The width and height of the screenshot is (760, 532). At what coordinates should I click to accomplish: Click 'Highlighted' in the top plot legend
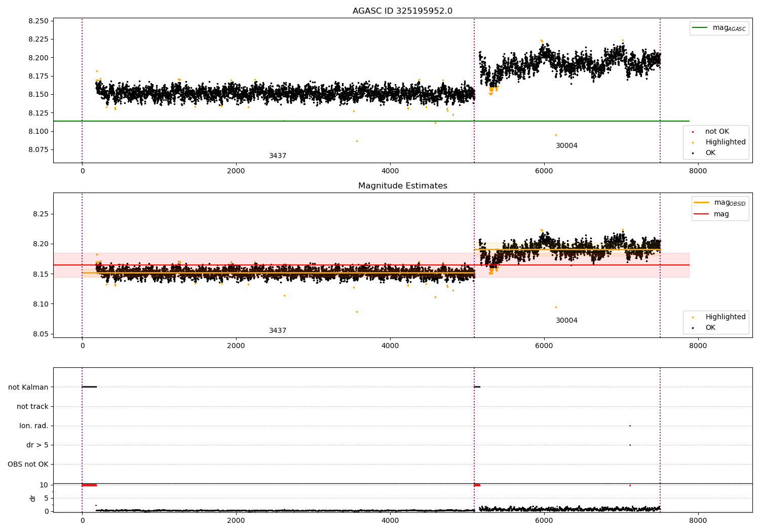[x=725, y=142]
